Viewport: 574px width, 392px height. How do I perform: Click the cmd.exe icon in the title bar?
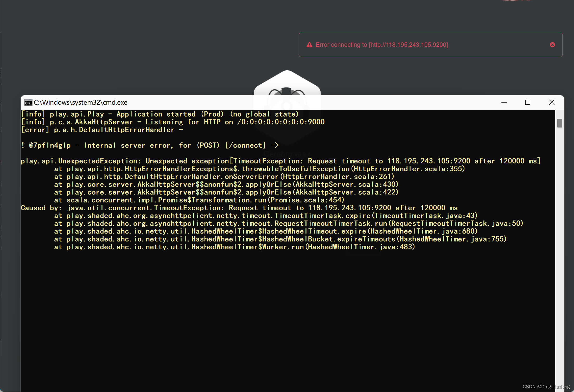click(x=28, y=103)
